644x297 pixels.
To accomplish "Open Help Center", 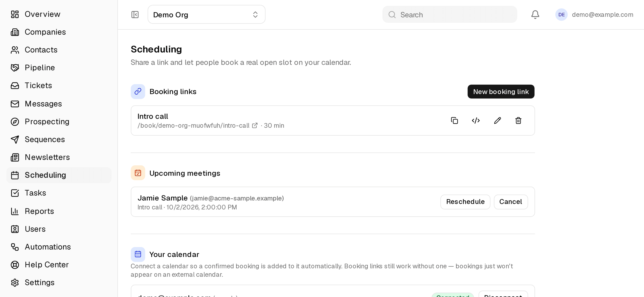I will [59, 264].
